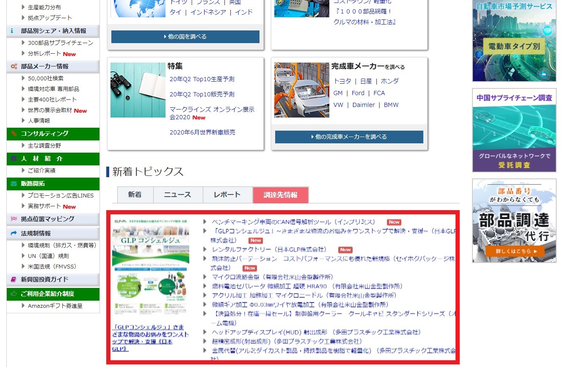This screenshot has height=367, width=588.
Task: Open 2020年6月世界新車販売 link
Action: pyautogui.click(x=202, y=132)
